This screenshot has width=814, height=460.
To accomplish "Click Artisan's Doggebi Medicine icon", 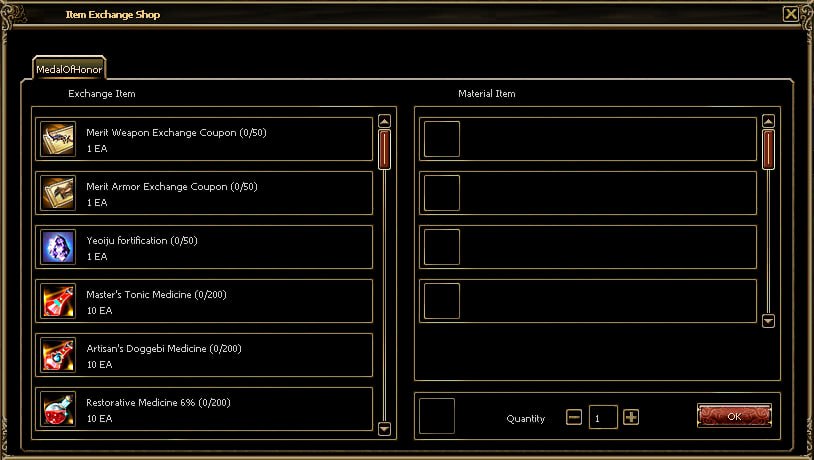I will coord(58,355).
